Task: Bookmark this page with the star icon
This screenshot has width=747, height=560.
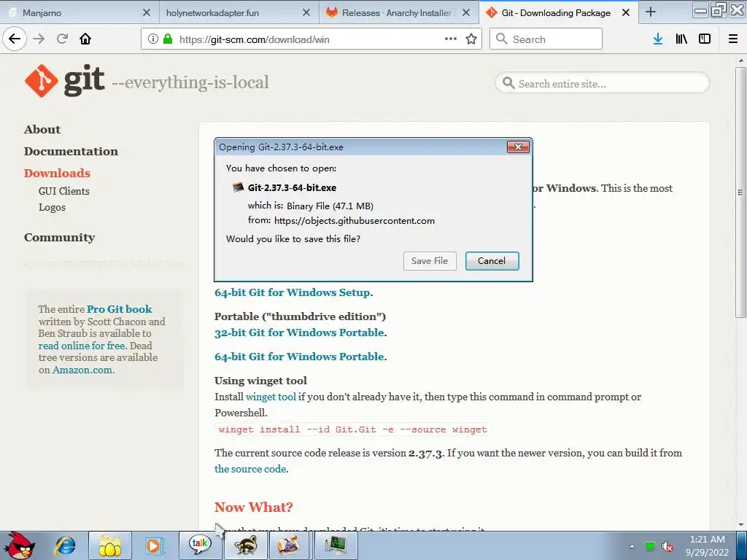Action: click(x=471, y=39)
